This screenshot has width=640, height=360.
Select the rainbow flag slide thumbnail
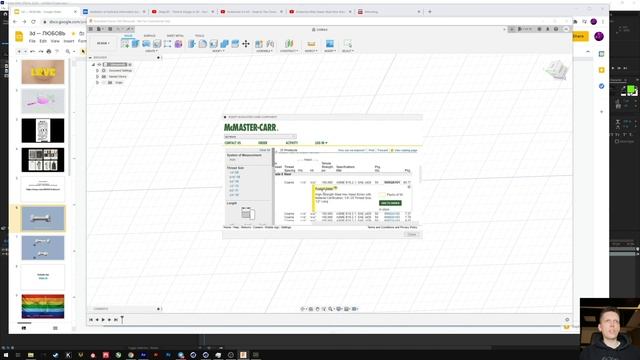pos(43,306)
